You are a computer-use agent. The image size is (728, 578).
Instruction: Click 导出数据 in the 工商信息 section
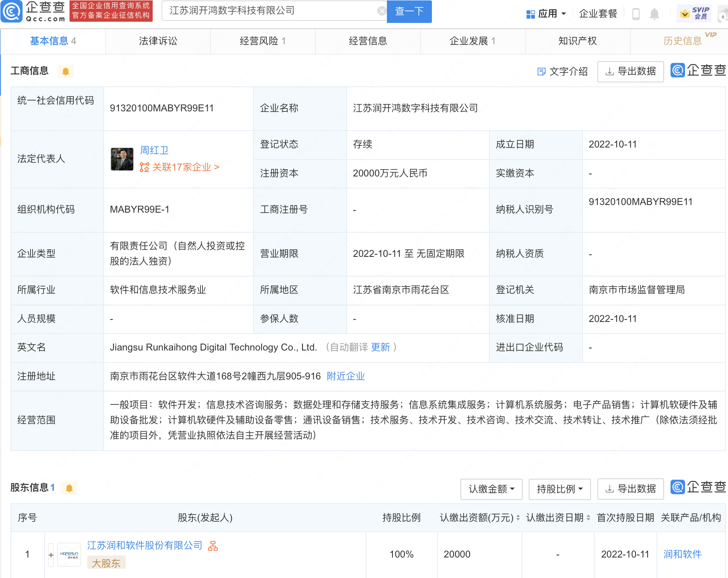point(630,72)
